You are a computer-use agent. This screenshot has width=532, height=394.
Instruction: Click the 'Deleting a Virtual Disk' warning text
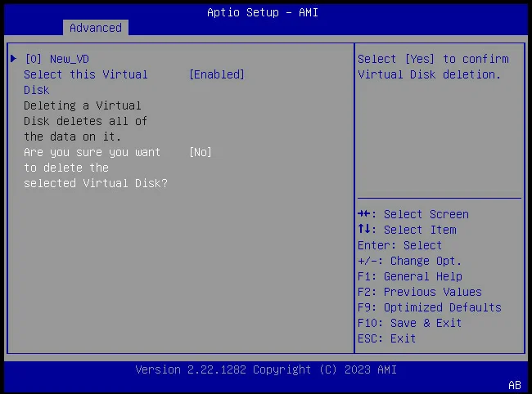coord(85,121)
